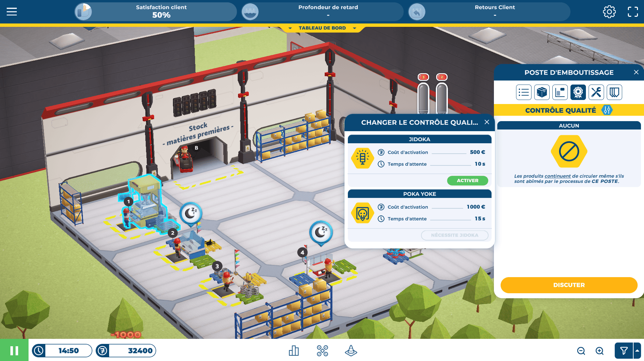
Task: Open the list tab in station panel
Action: 523,92
